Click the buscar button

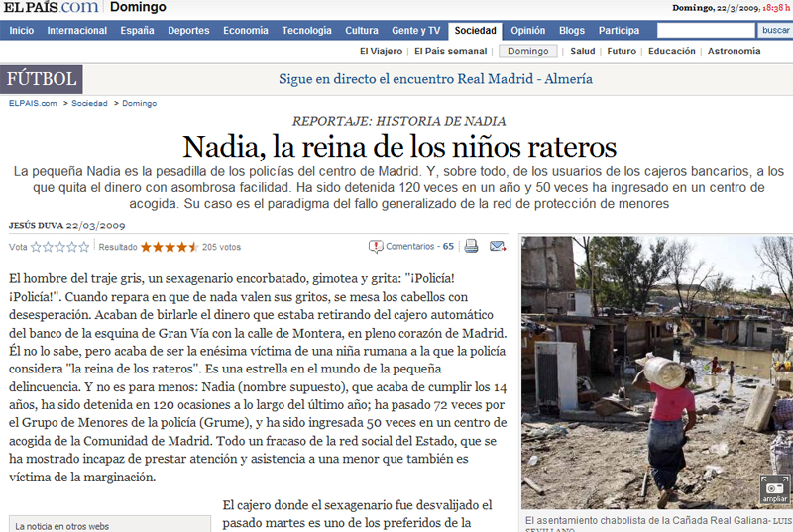(775, 31)
